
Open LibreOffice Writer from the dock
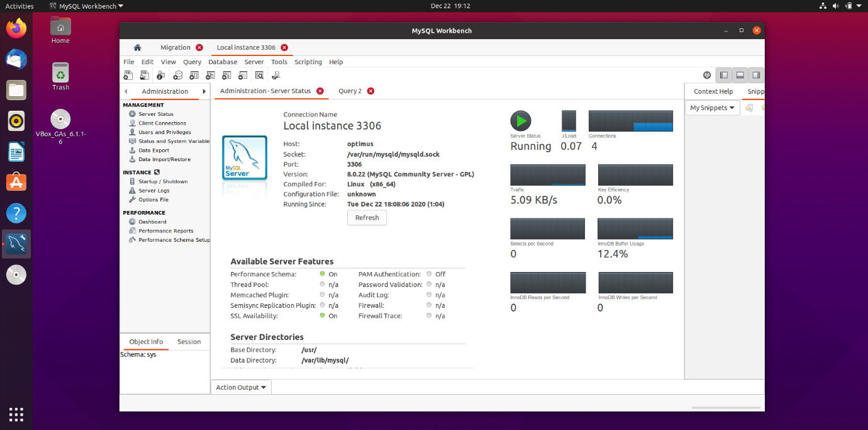point(16,152)
